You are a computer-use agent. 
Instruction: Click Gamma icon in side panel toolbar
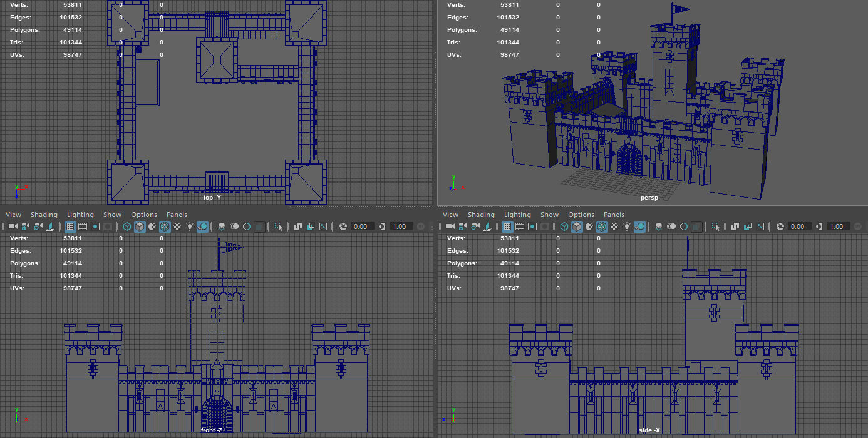[x=819, y=227]
